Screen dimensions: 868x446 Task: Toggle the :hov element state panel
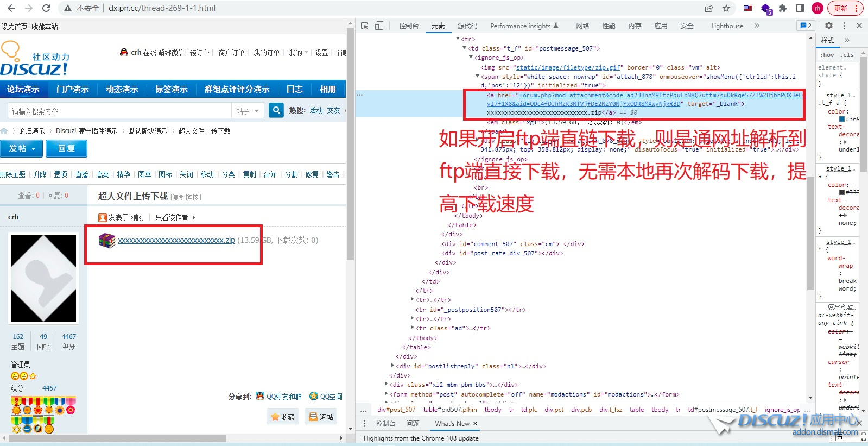pos(827,55)
